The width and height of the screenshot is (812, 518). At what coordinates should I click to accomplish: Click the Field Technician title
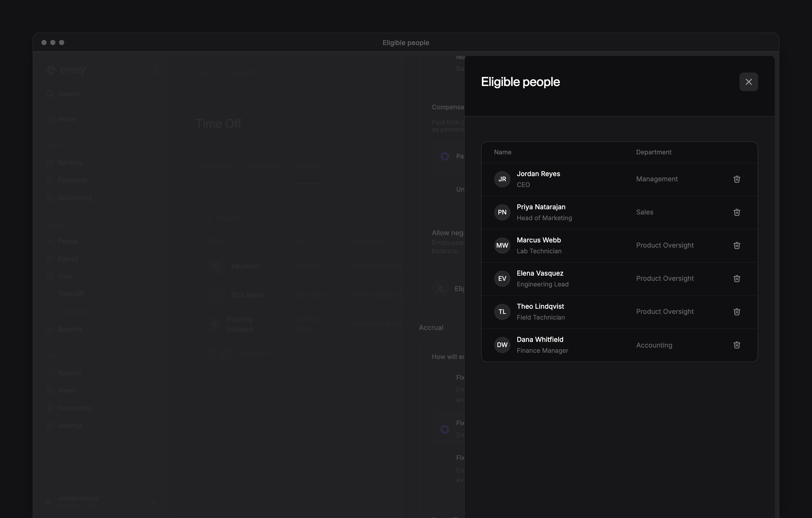(x=541, y=317)
